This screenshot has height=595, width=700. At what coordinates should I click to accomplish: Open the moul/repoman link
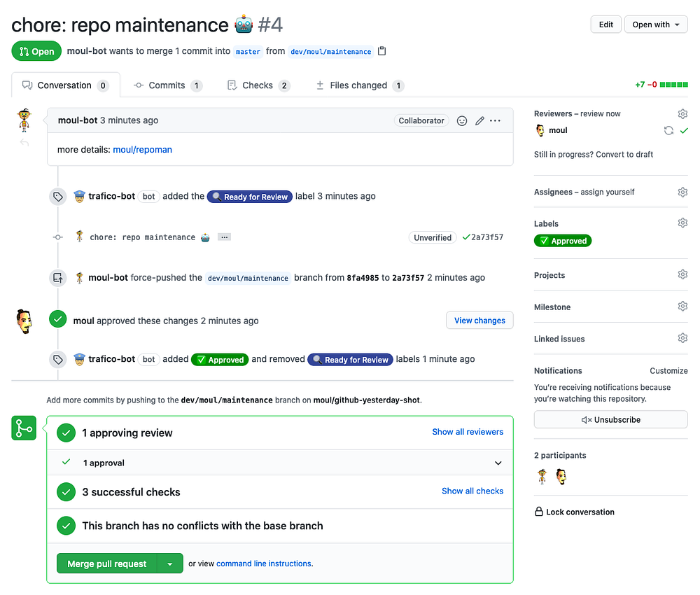click(x=142, y=149)
